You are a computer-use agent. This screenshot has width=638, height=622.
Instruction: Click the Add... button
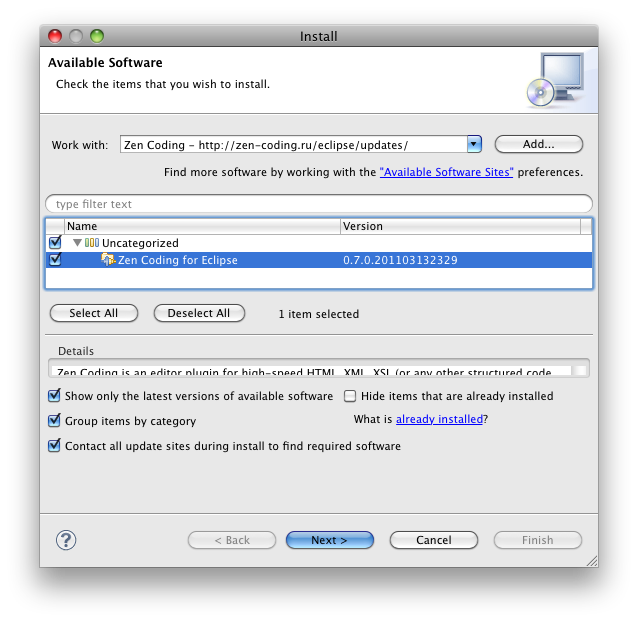(539, 144)
